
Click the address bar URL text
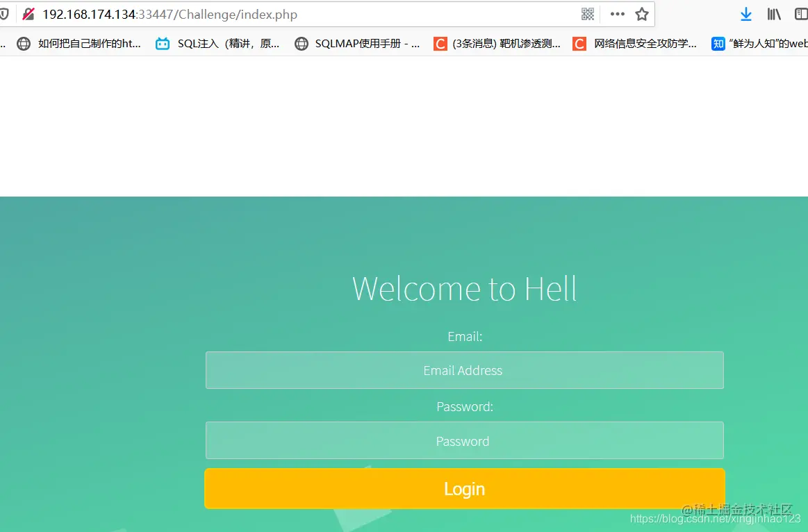(x=170, y=15)
